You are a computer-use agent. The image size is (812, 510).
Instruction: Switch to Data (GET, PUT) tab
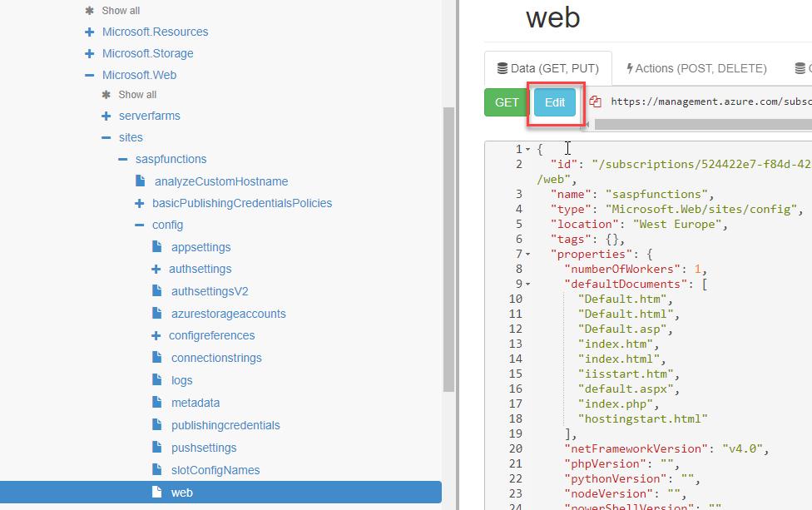(548, 68)
